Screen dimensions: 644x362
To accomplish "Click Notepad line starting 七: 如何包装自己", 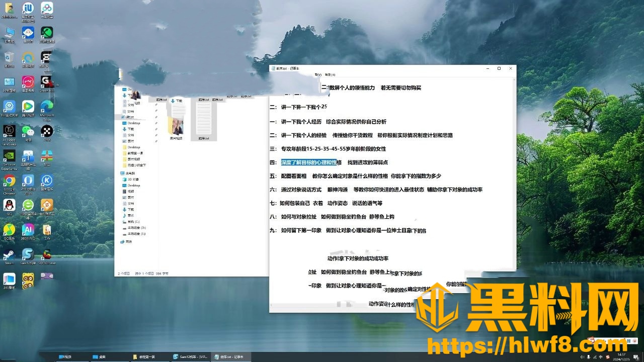I will pyautogui.click(x=326, y=203).
